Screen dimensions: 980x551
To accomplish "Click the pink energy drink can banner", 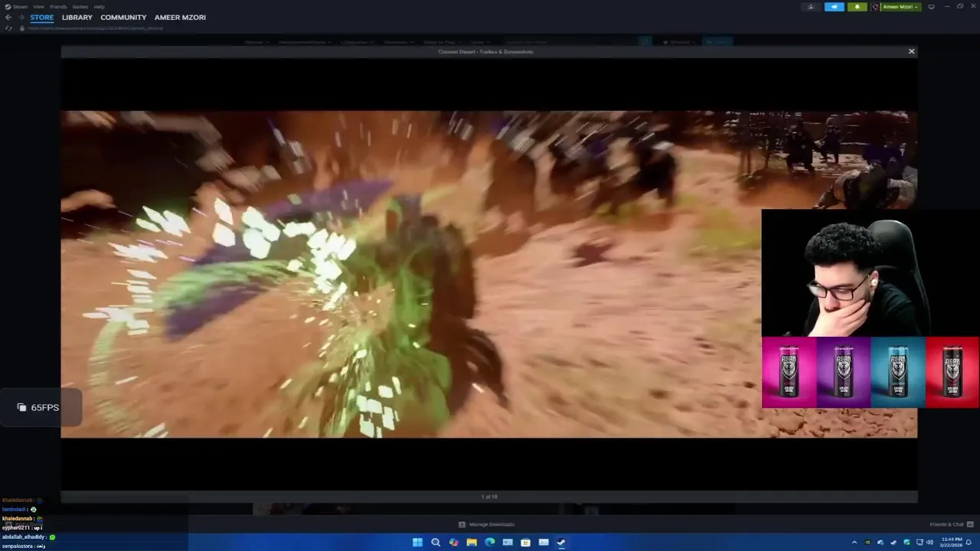I will coord(789,372).
